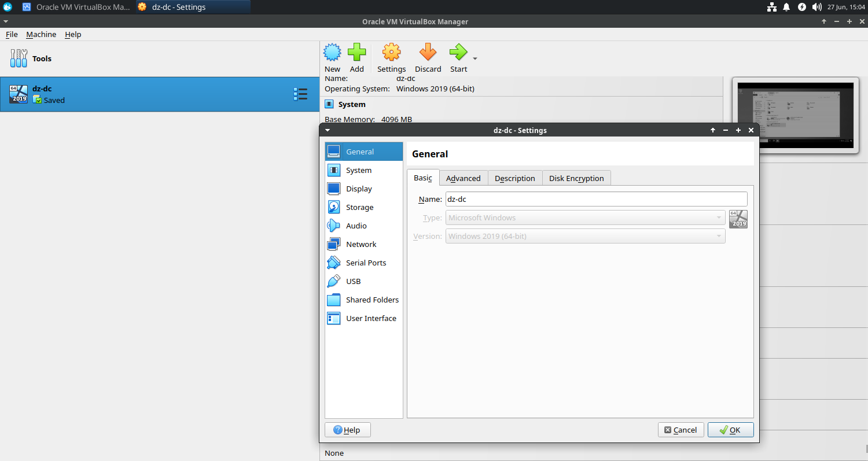The height and width of the screenshot is (461, 868).
Task: Open the File menu
Action: pyautogui.click(x=12, y=34)
